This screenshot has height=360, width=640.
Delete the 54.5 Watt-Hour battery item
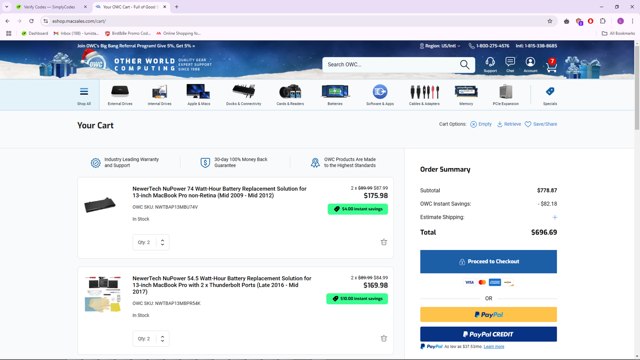(384, 338)
